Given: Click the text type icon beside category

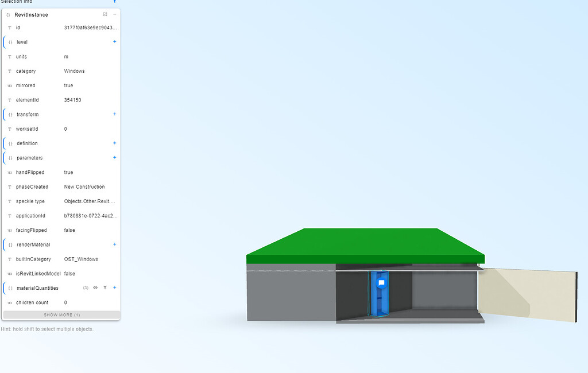Looking at the screenshot, I should 10,71.
